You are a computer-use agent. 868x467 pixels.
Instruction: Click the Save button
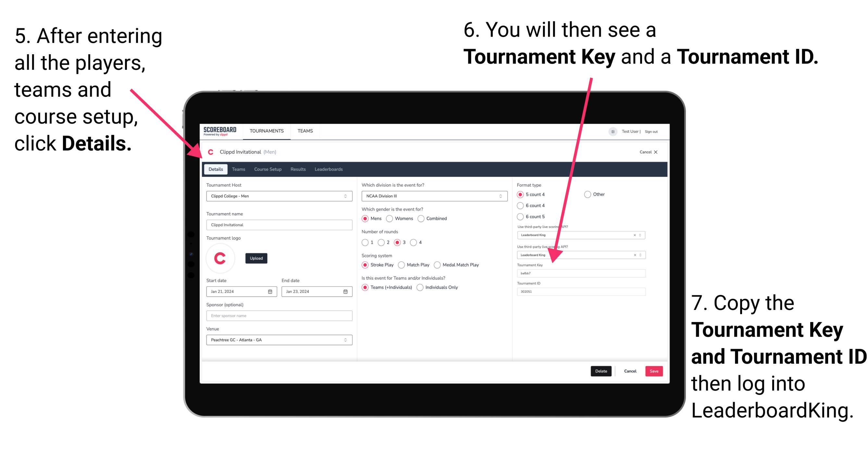pyautogui.click(x=655, y=370)
